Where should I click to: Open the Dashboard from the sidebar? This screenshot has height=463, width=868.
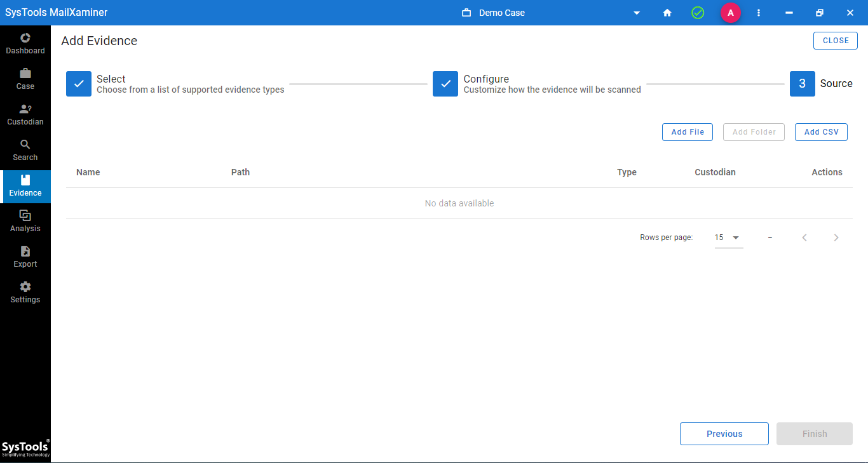point(25,43)
